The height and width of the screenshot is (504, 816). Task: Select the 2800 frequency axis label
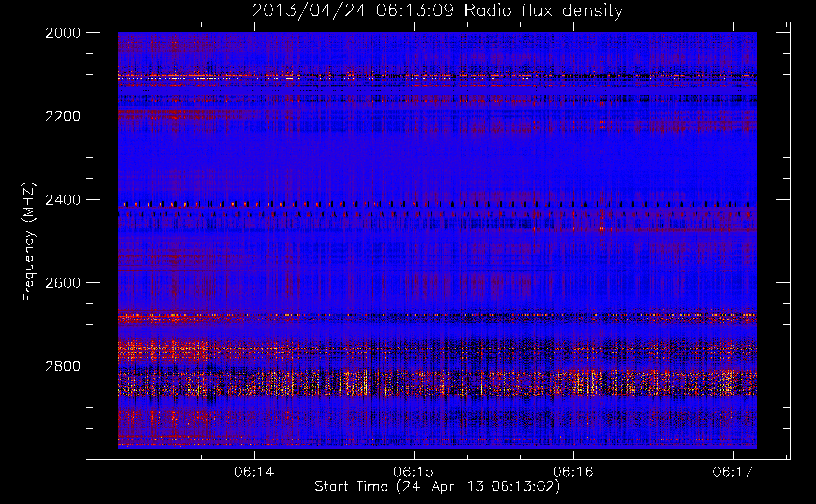point(63,366)
